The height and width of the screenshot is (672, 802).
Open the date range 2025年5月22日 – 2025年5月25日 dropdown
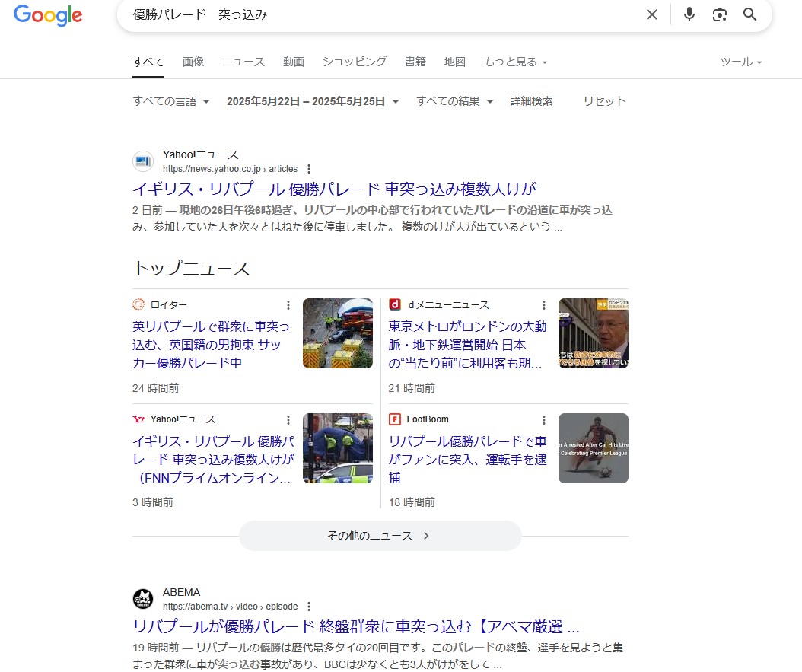313,101
